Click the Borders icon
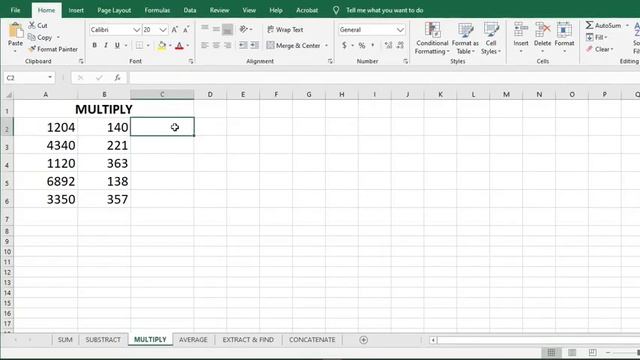Image resolution: width=640 pixels, height=360 pixels. coord(140,45)
